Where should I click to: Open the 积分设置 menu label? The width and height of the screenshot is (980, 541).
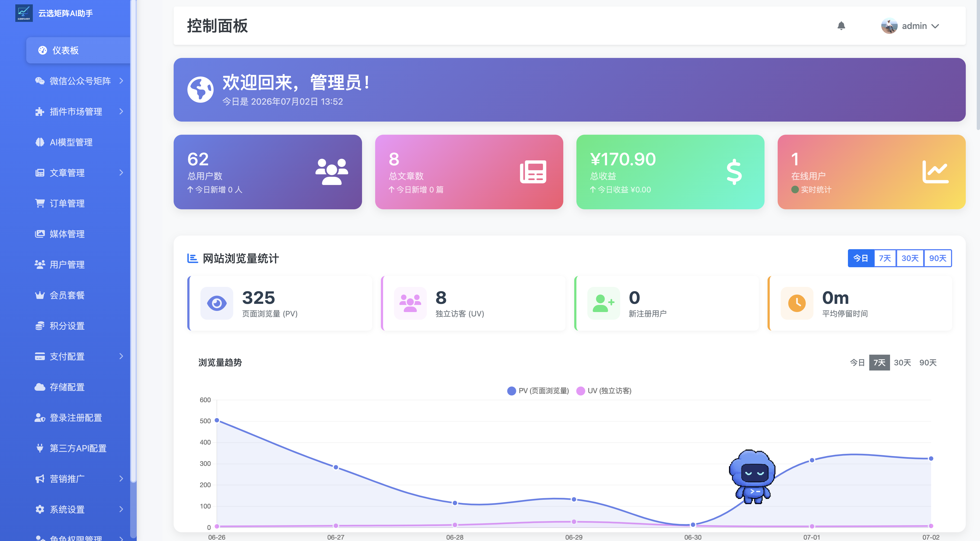[67, 326]
